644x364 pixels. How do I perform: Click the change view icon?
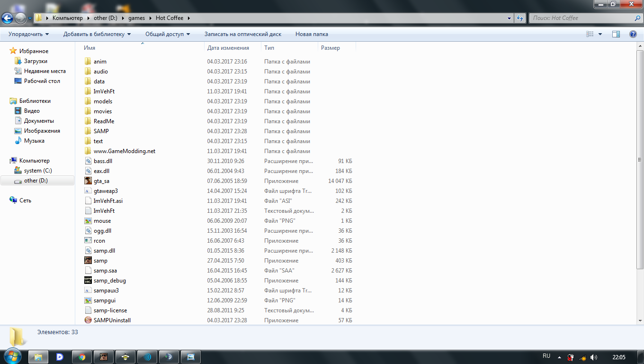(x=590, y=34)
